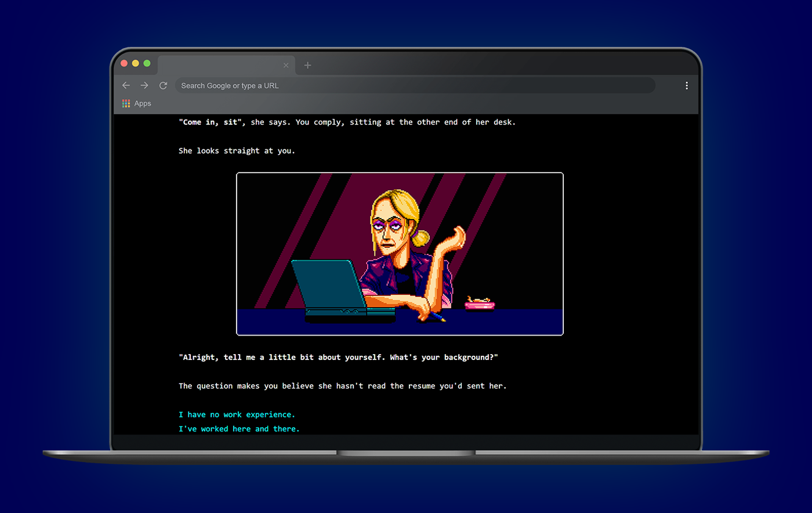
Task: Click the browser forward arrow
Action: [144, 85]
